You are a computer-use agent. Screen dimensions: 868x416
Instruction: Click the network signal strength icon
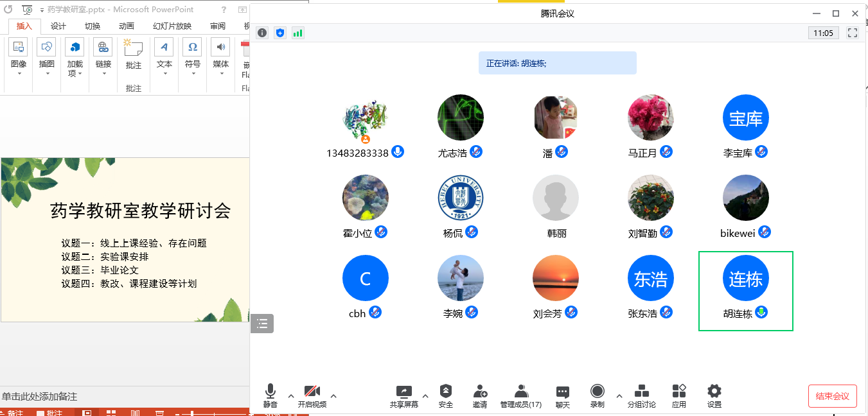297,33
